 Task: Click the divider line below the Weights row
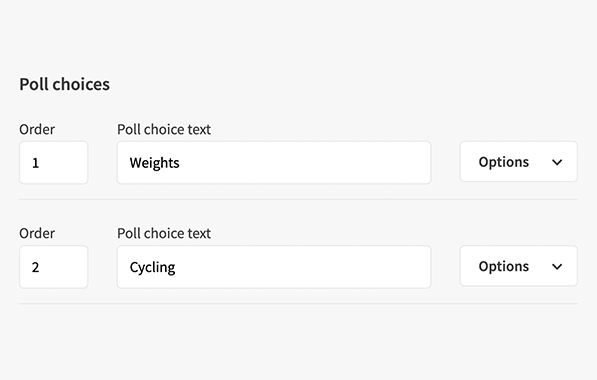298,199
